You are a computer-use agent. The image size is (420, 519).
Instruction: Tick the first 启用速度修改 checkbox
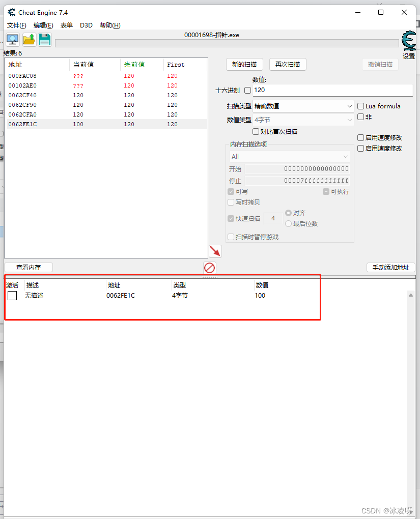pos(361,138)
